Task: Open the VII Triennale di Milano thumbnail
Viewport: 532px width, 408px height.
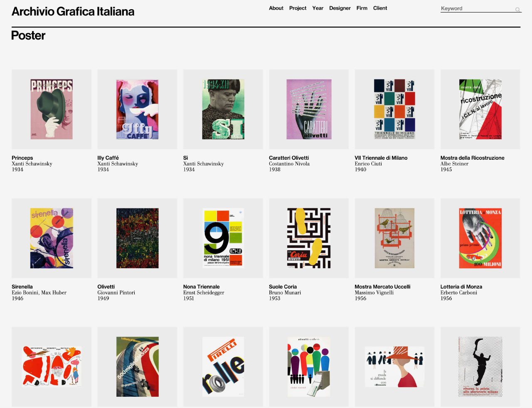Action: tap(394, 109)
